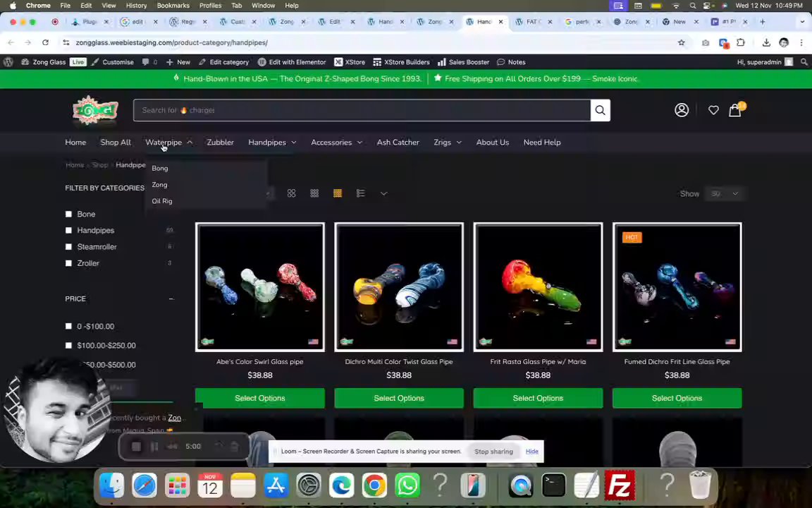Open the Ash Catcher nav item
This screenshot has height=508, width=812.
(x=398, y=143)
